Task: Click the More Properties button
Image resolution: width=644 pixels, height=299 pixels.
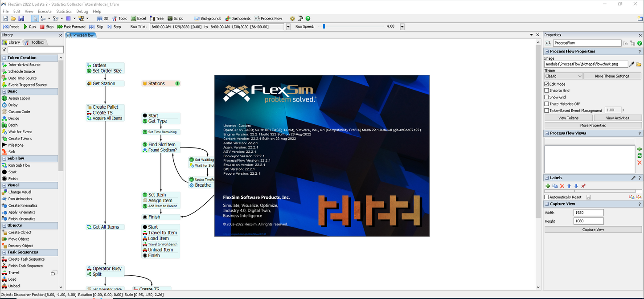Action: tap(593, 125)
